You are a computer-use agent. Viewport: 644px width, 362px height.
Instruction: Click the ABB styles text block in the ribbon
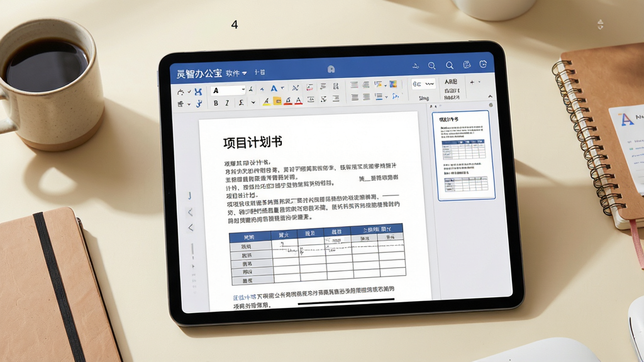[452, 89]
